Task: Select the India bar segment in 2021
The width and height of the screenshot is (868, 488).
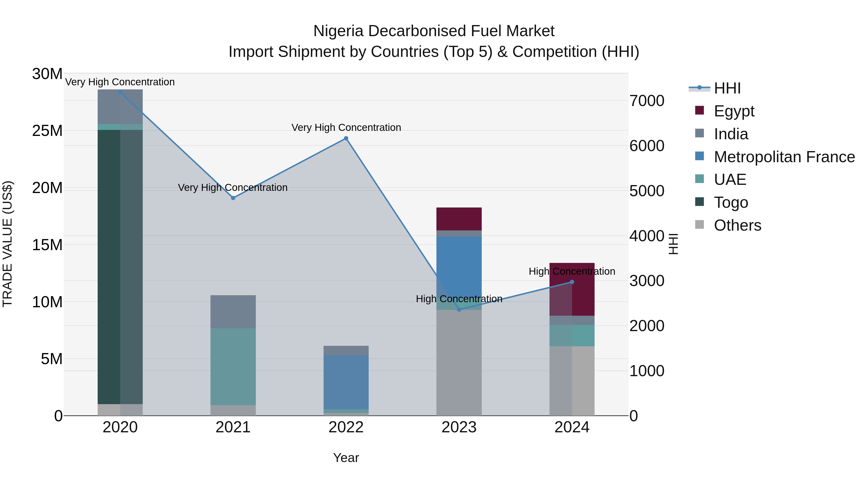Action: tap(233, 312)
